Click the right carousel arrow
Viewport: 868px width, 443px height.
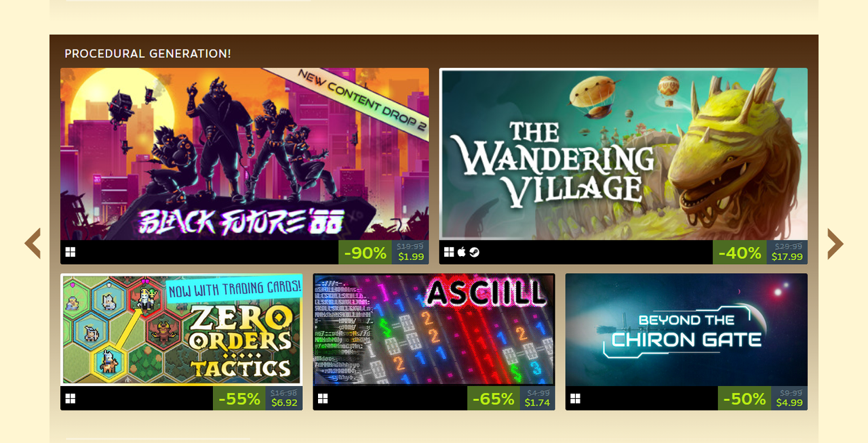tap(835, 243)
